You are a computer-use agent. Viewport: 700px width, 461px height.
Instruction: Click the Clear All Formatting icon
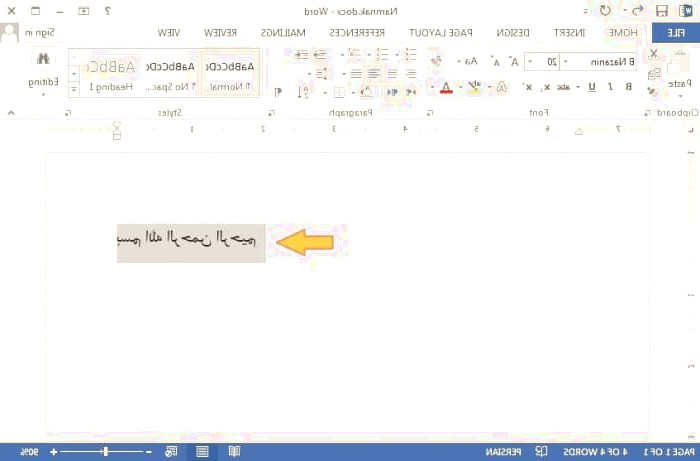[x=435, y=62]
